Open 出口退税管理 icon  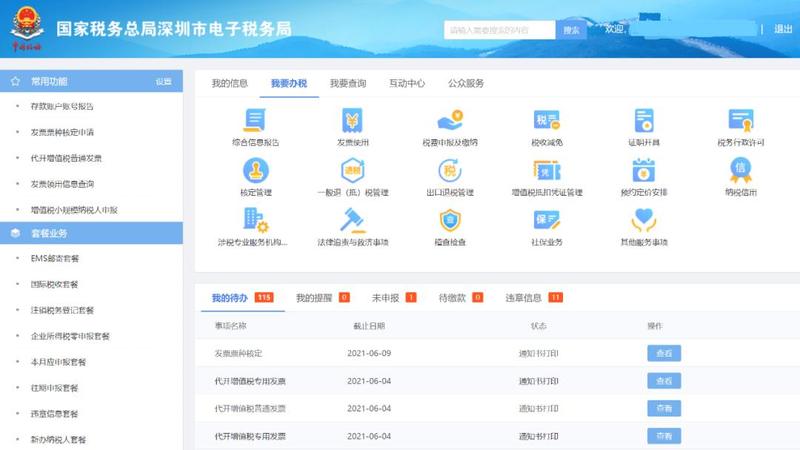click(x=450, y=170)
